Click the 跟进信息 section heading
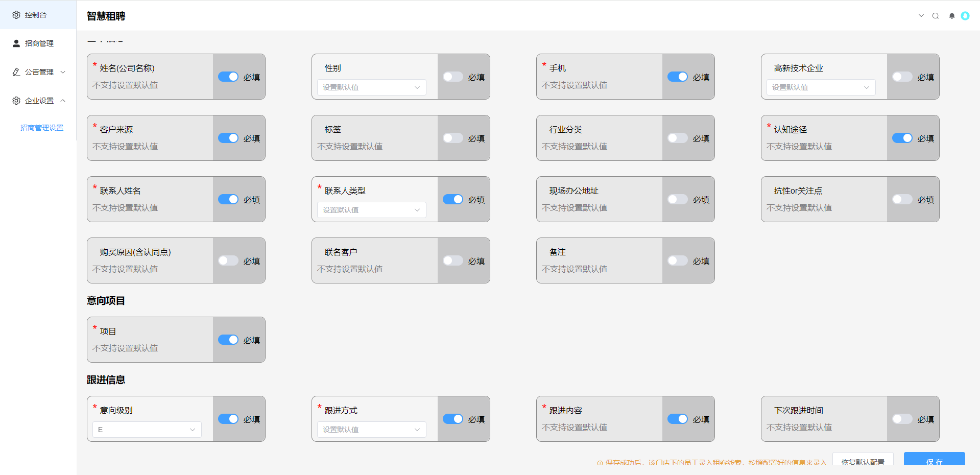 coord(106,379)
